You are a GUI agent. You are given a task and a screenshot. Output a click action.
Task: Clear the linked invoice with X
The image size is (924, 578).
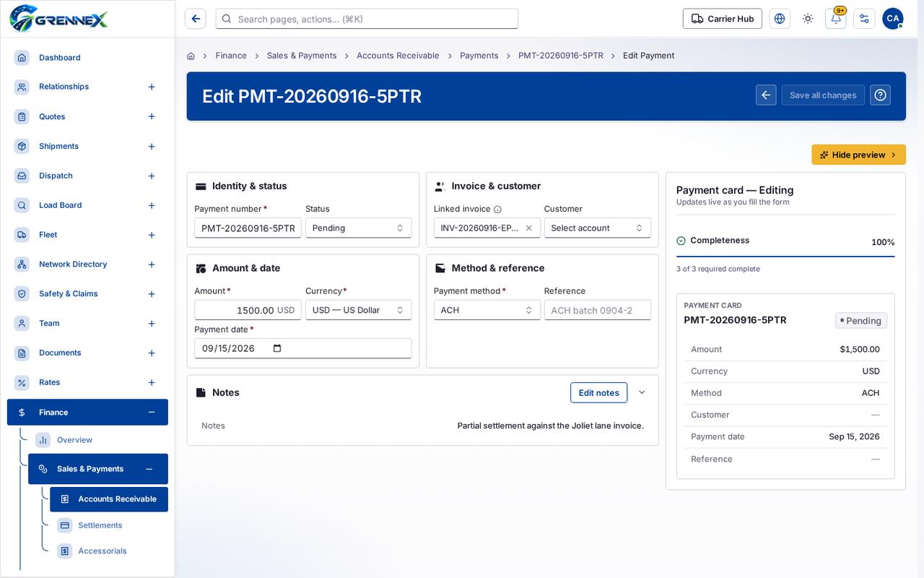point(528,228)
